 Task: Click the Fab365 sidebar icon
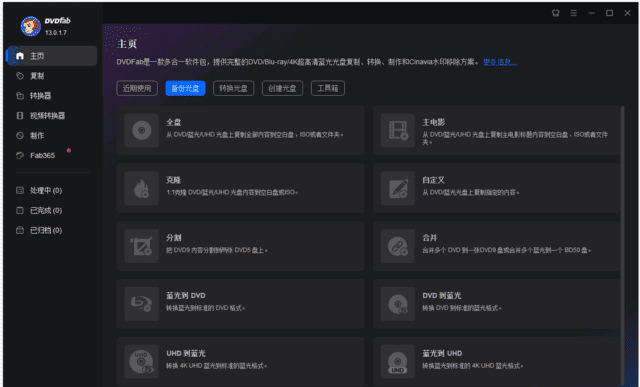(20, 155)
